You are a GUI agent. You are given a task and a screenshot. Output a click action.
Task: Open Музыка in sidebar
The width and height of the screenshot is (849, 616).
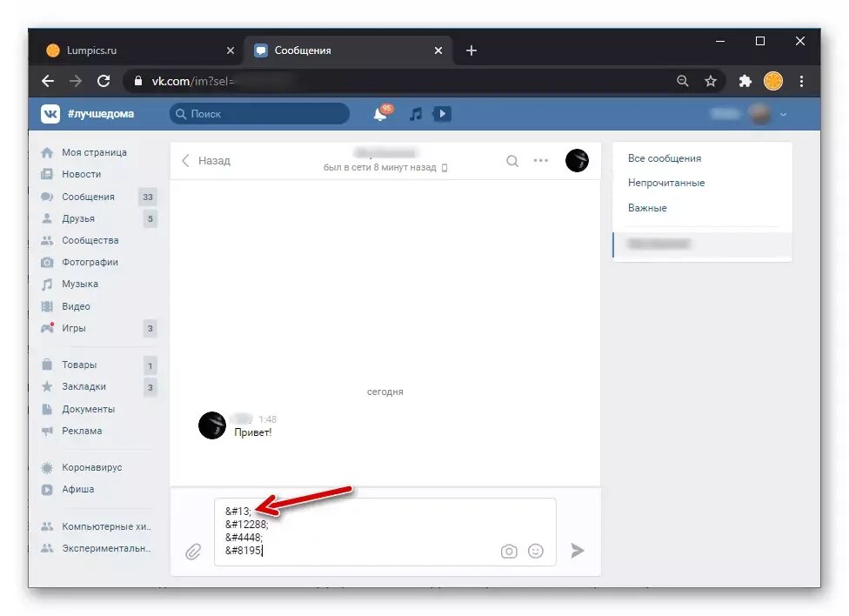(x=80, y=284)
